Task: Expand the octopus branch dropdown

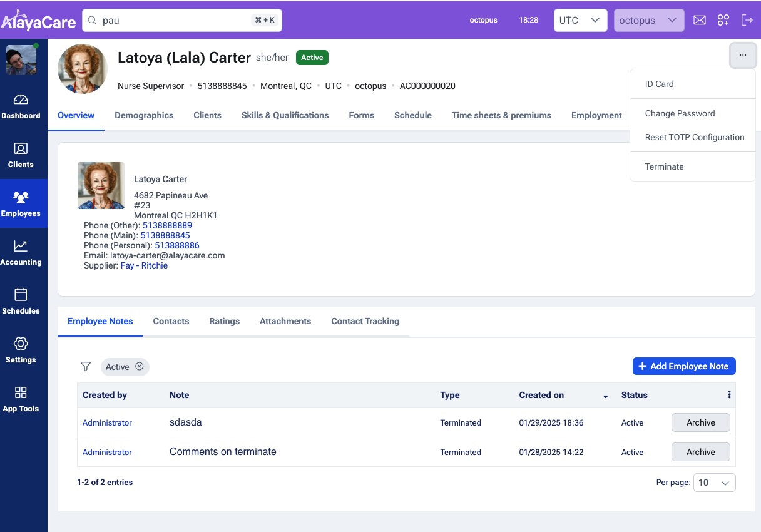Action: click(649, 20)
